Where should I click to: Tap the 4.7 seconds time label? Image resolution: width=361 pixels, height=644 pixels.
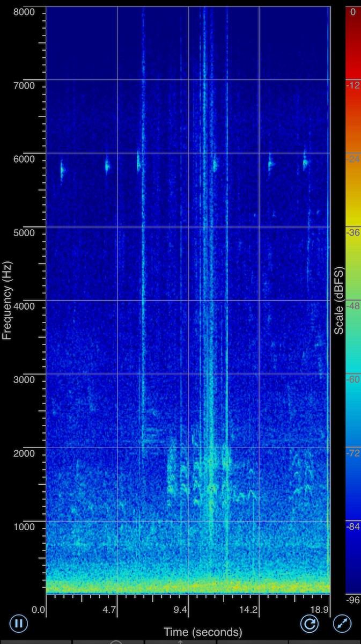(109, 610)
